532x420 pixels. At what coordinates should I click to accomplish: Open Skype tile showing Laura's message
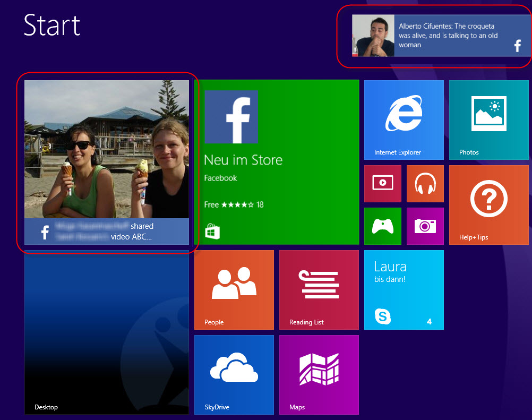point(404,289)
